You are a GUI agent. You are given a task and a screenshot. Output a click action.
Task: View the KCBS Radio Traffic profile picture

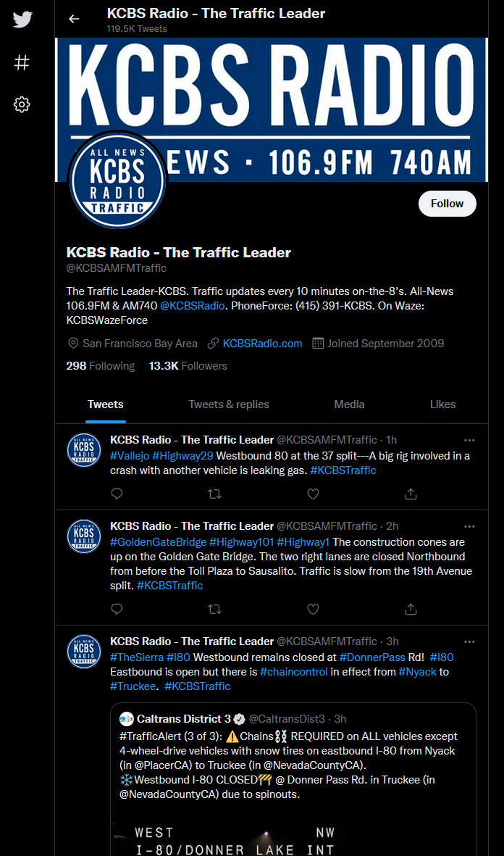coord(117,180)
